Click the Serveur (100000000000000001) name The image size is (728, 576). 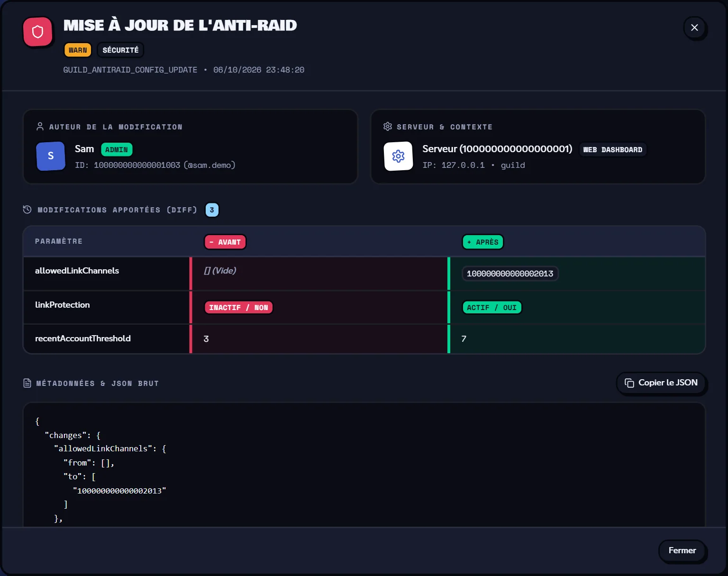497,149
